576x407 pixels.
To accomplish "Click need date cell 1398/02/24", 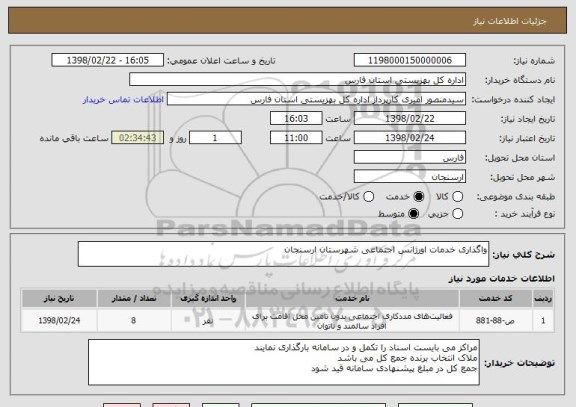I will coord(59,321).
